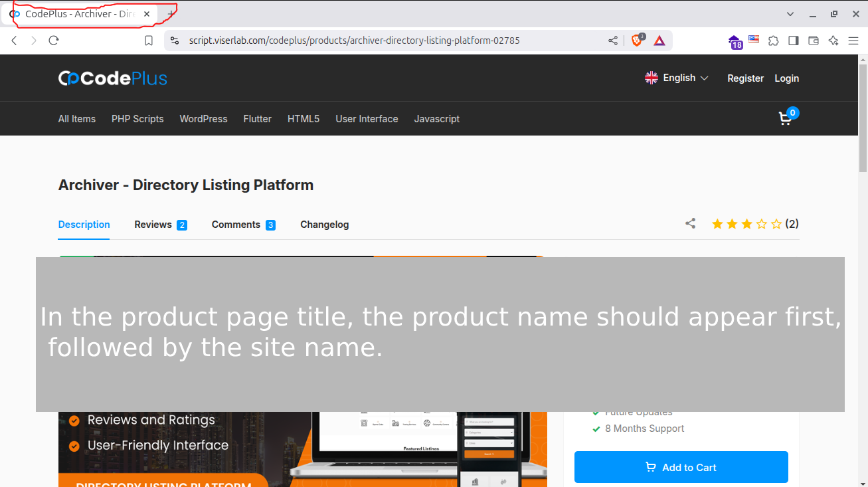The width and height of the screenshot is (868, 487).
Task: Open HTML5 category
Action: 304,119
